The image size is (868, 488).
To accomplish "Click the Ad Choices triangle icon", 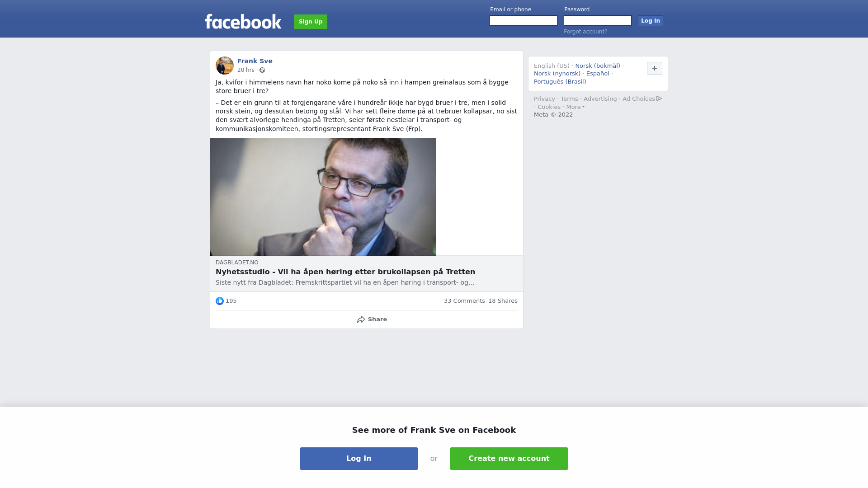I will (x=659, y=99).
